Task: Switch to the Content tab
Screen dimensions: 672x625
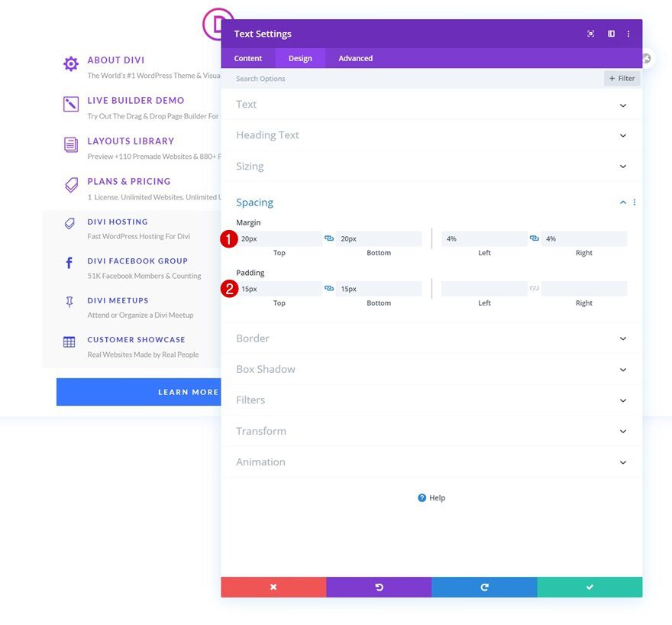Action: pos(247,58)
